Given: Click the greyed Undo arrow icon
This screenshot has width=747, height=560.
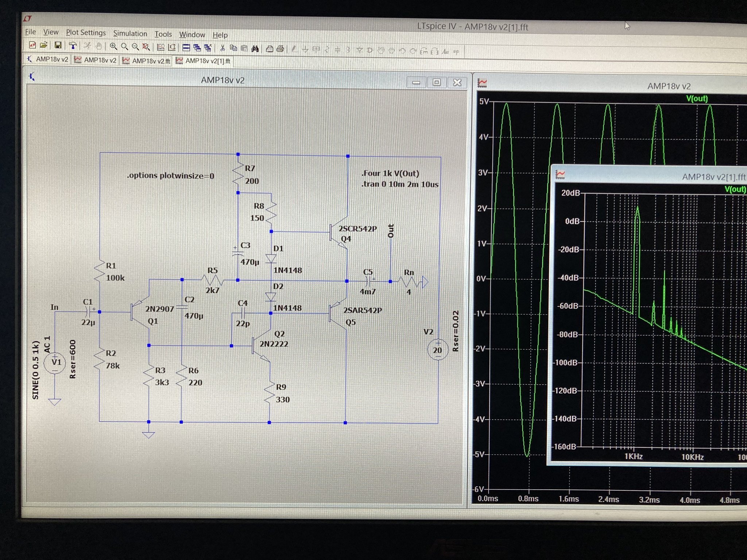Looking at the screenshot, I should click(x=402, y=51).
